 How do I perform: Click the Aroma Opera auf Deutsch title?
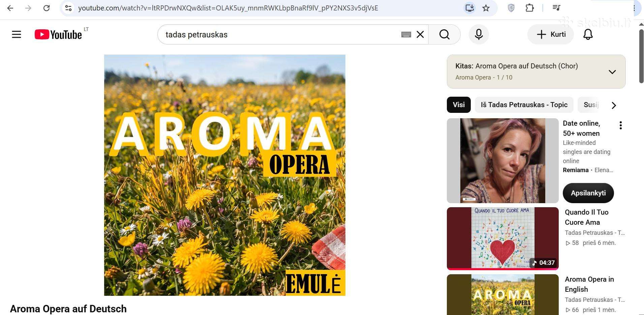click(x=68, y=309)
